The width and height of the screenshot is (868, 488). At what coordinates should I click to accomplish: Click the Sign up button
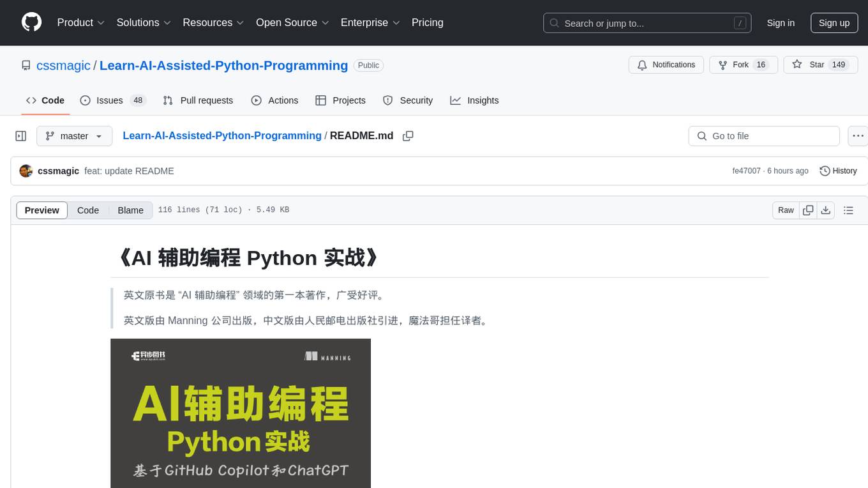834,23
